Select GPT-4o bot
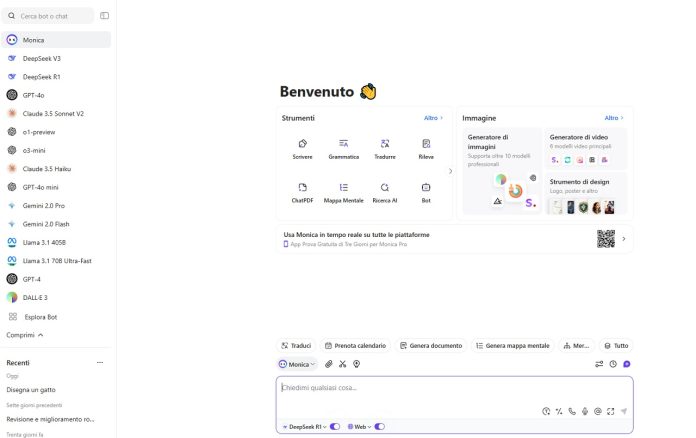 pyautogui.click(x=56, y=95)
